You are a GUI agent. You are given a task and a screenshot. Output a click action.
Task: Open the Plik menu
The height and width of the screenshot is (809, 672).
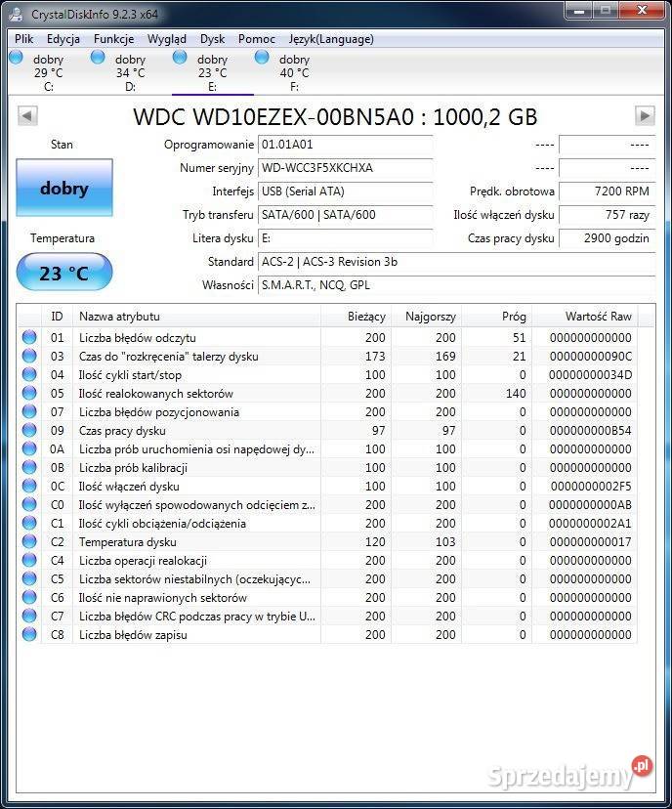(x=24, y=39)
